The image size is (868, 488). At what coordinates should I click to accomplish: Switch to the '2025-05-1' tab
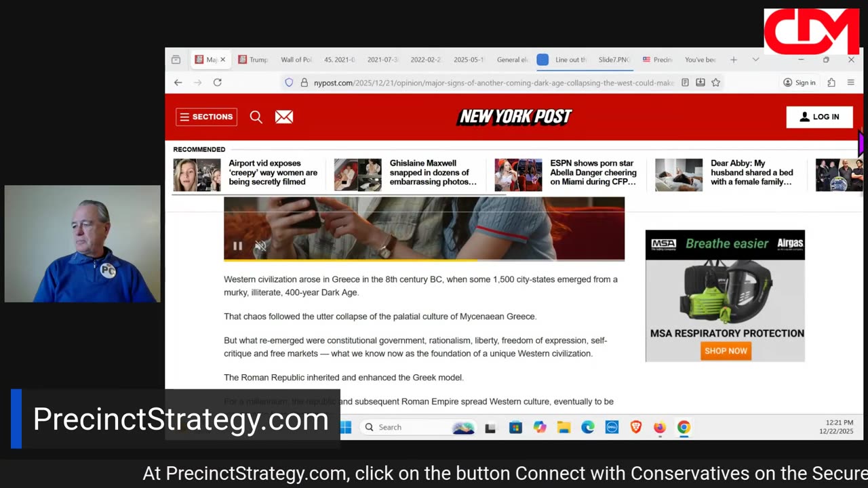pyautogui.click(x=469, y=60)
